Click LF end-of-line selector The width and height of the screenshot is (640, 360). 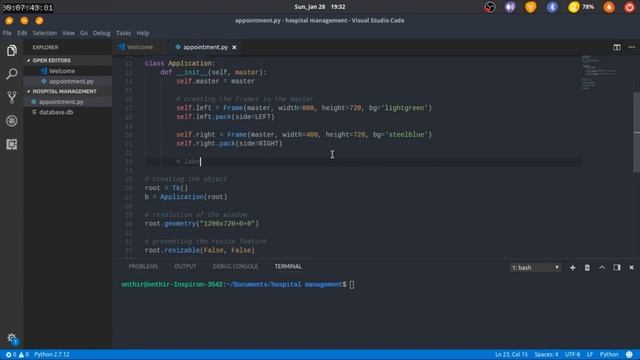point(590,355)
